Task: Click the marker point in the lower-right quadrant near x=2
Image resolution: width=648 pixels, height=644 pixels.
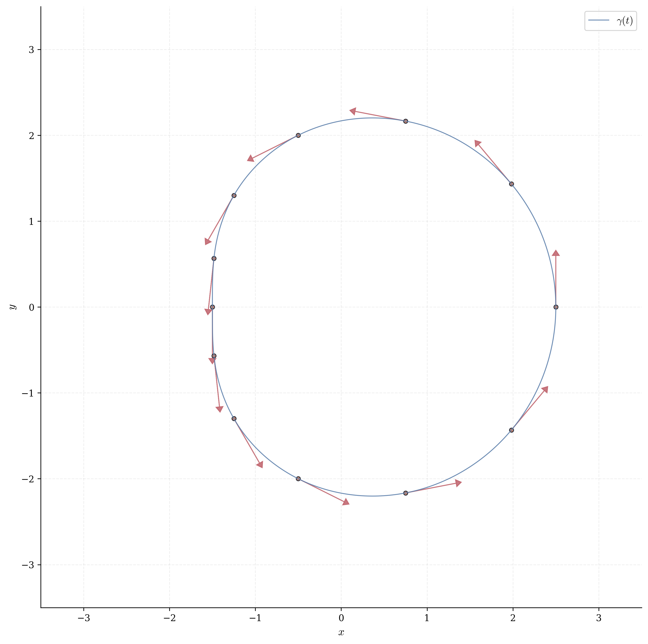Action: (511, 430)
